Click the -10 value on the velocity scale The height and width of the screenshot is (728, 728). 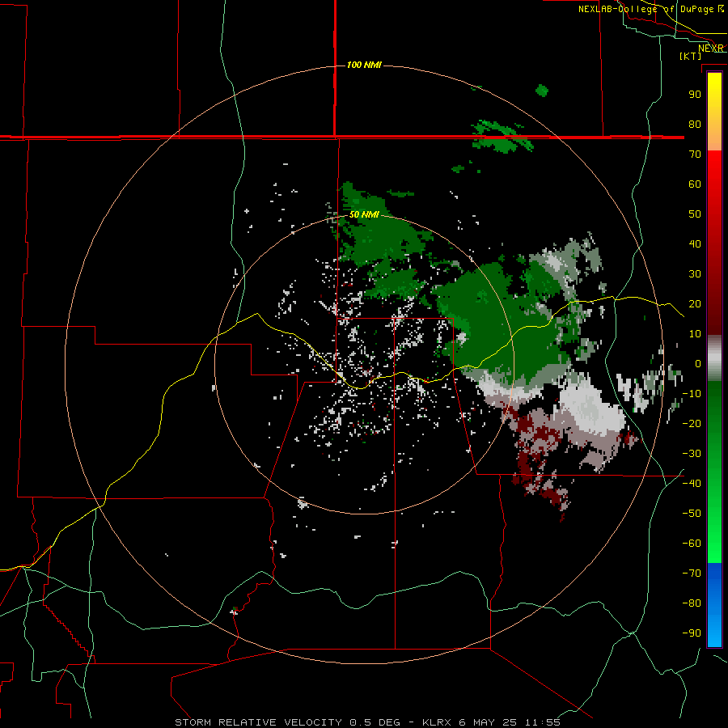692,394
